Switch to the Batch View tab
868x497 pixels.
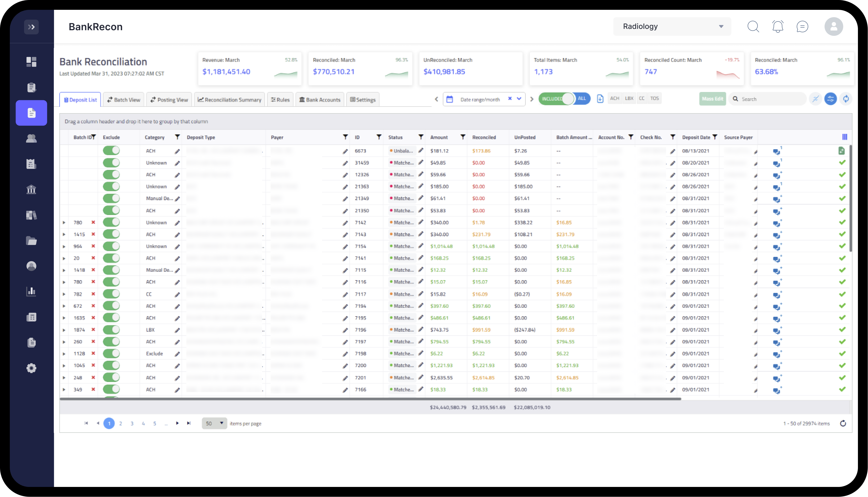pos(124,100)
